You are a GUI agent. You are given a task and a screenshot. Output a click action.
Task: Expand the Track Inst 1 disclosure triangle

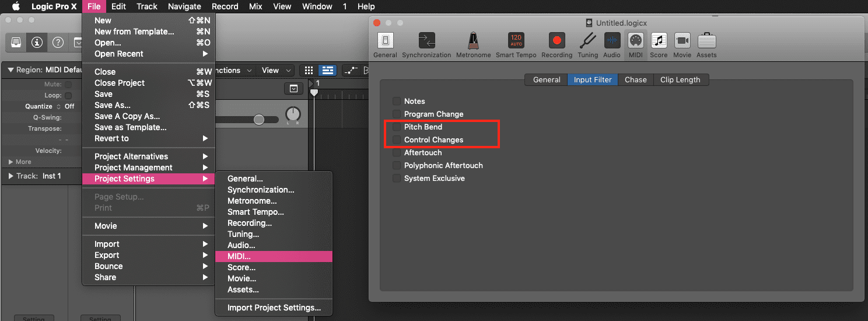(x=11, y=176)
